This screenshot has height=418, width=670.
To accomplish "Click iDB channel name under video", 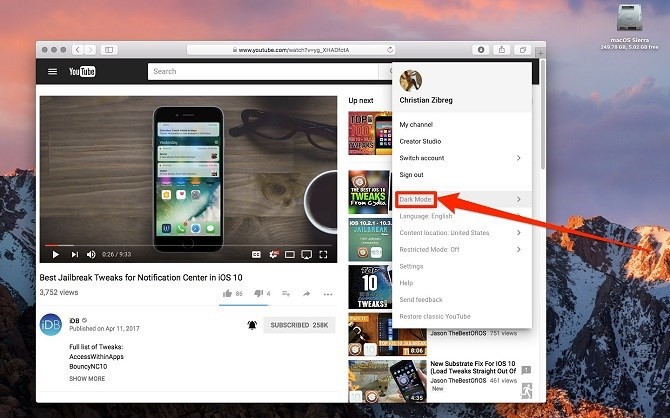I will coord(74,320).
